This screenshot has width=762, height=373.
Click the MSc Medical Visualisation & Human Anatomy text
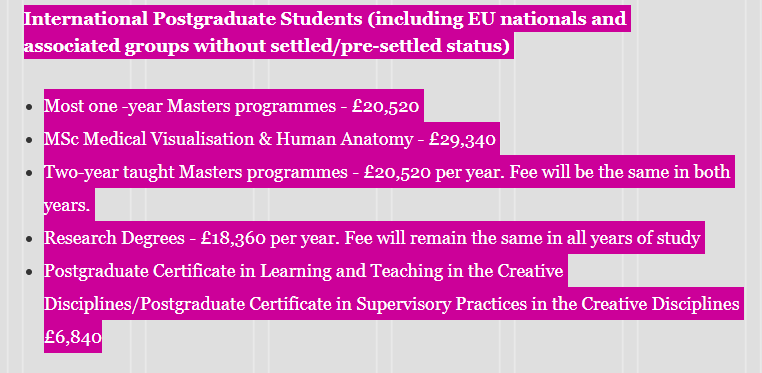point(228,139)
